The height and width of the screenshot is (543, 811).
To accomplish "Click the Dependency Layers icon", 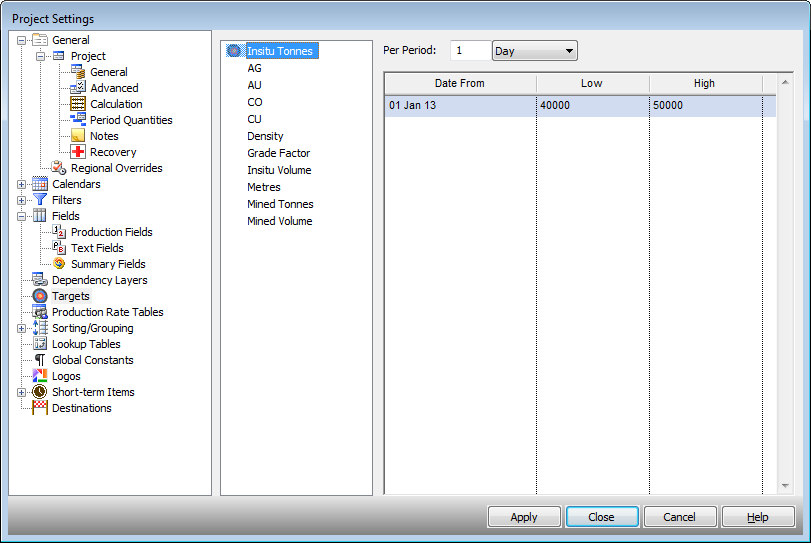I will pos(40,280).
